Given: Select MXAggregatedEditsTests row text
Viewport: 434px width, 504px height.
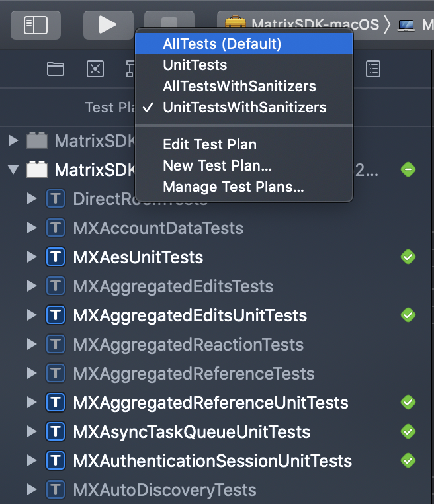Looking at the screenshot, I should click(x=173, y=286).
